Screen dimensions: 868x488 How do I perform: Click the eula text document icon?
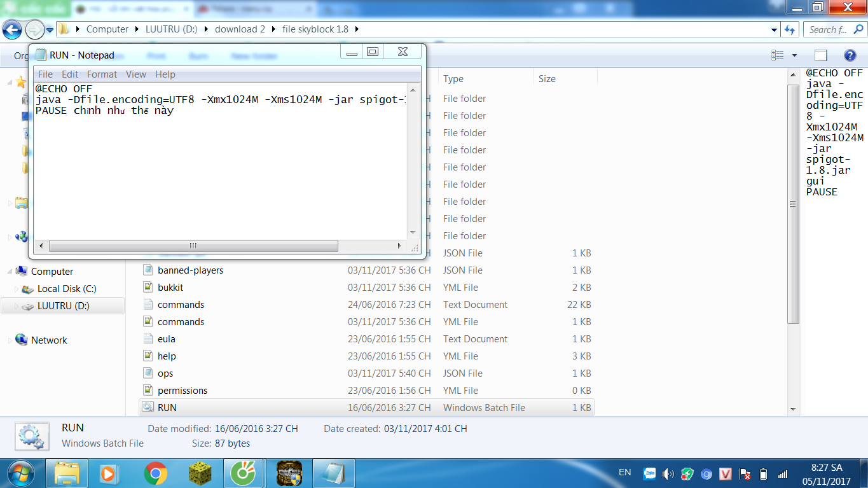[148, 339]
